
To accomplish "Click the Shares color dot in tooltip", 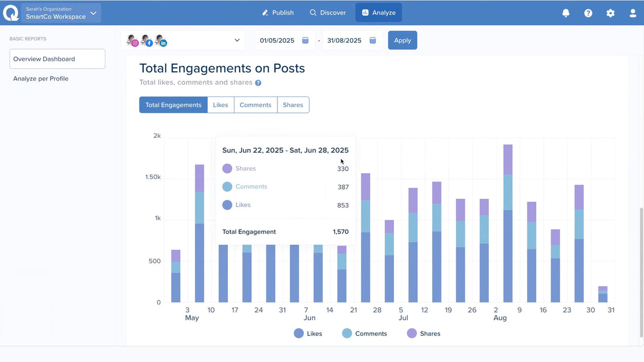I will click(x=227, y=168).
